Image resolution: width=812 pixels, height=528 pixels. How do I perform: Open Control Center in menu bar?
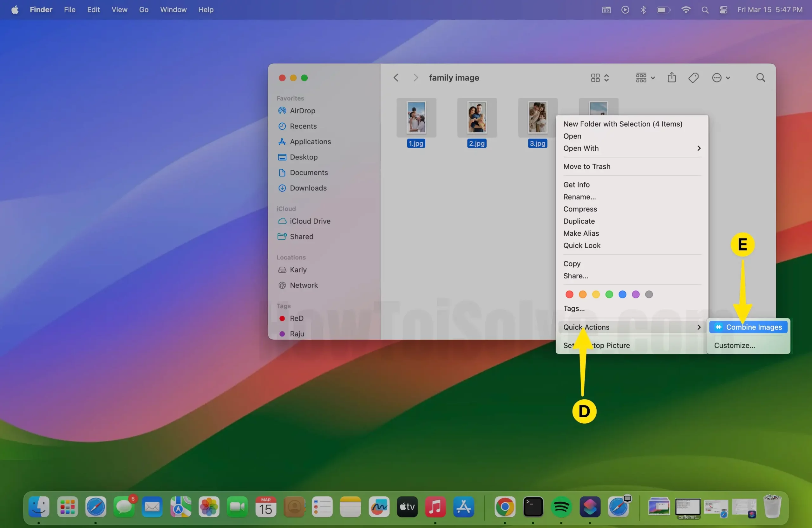pos(724,10)
